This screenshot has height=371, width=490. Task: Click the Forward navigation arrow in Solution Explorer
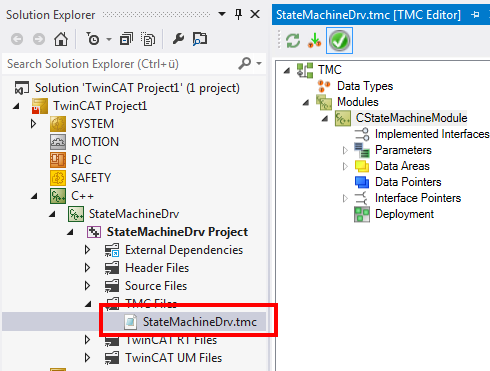pyautogui.click(x=39, y=39)
